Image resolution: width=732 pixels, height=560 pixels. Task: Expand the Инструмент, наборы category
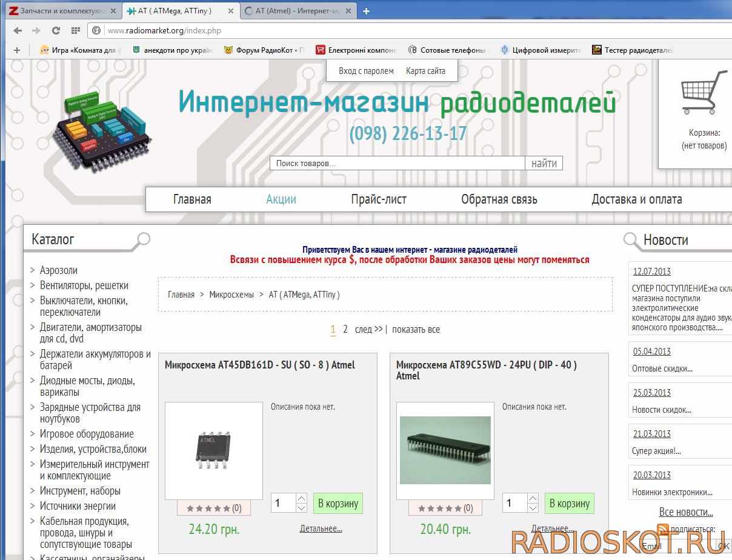tap(80, 491)
